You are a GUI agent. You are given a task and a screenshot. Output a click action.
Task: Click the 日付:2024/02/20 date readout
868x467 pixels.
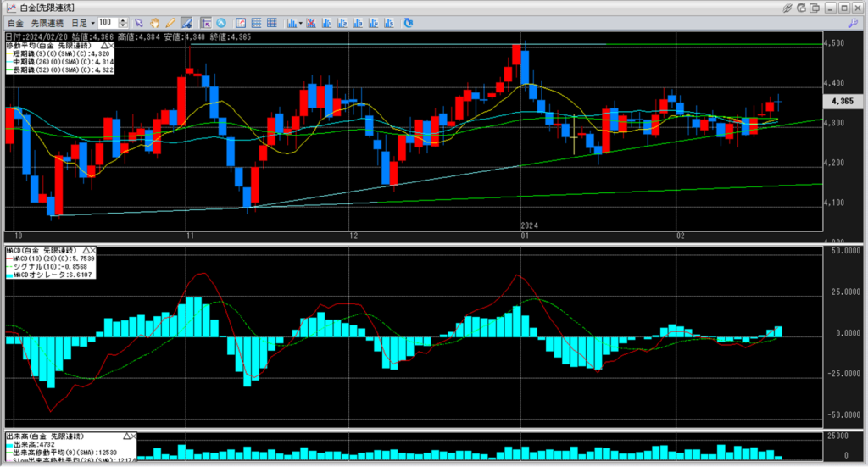pos(36,37)
